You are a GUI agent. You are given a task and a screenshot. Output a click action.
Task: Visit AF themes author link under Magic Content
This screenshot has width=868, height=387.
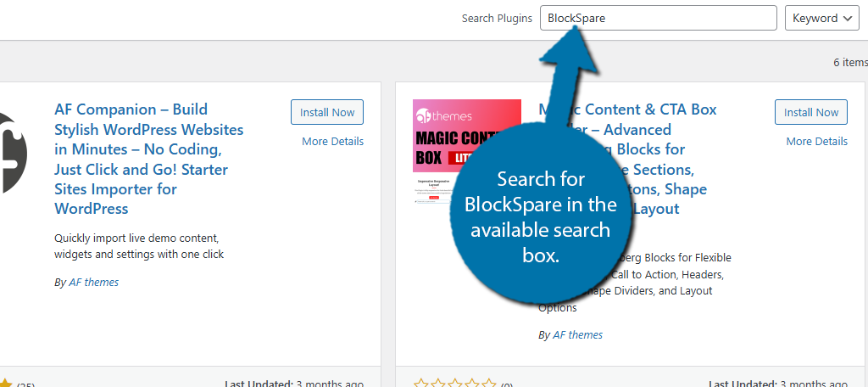(x=577, y=335)
